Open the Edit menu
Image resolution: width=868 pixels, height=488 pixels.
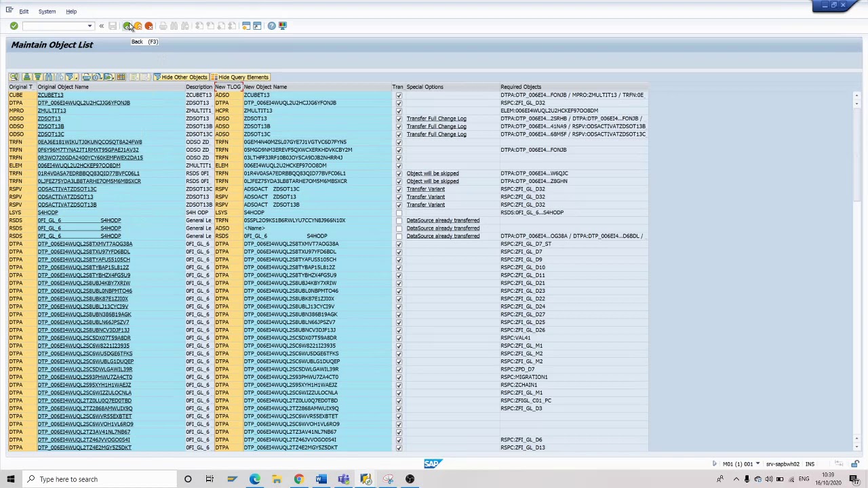[x=24, y=12]
